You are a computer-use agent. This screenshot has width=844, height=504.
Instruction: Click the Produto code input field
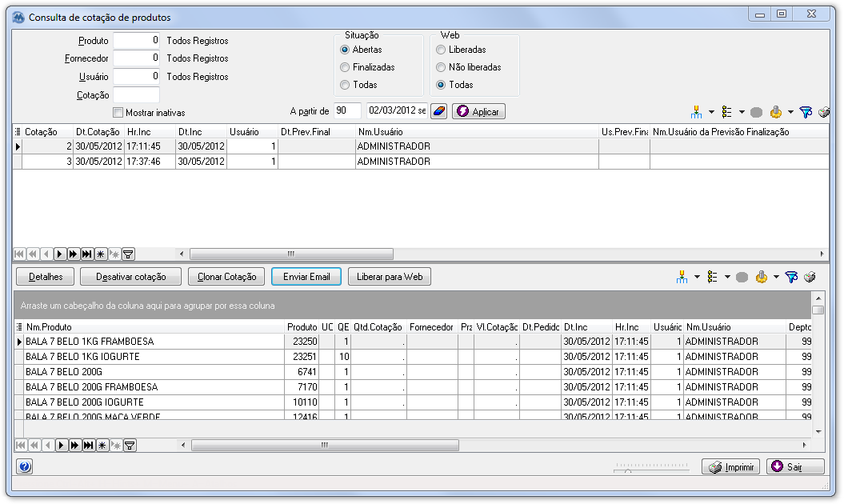pos(136,40)
